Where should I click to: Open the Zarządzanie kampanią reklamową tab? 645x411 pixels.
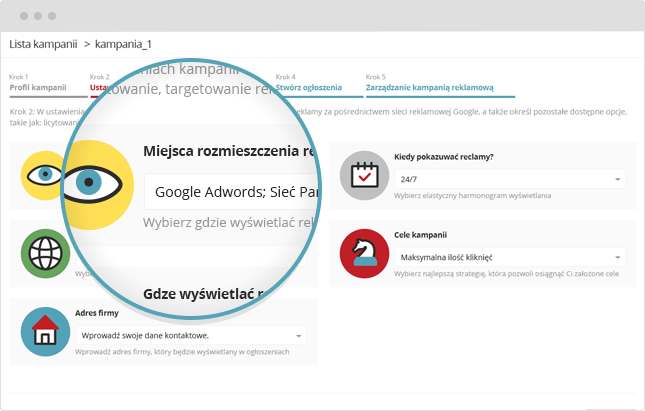click(430, 88)
